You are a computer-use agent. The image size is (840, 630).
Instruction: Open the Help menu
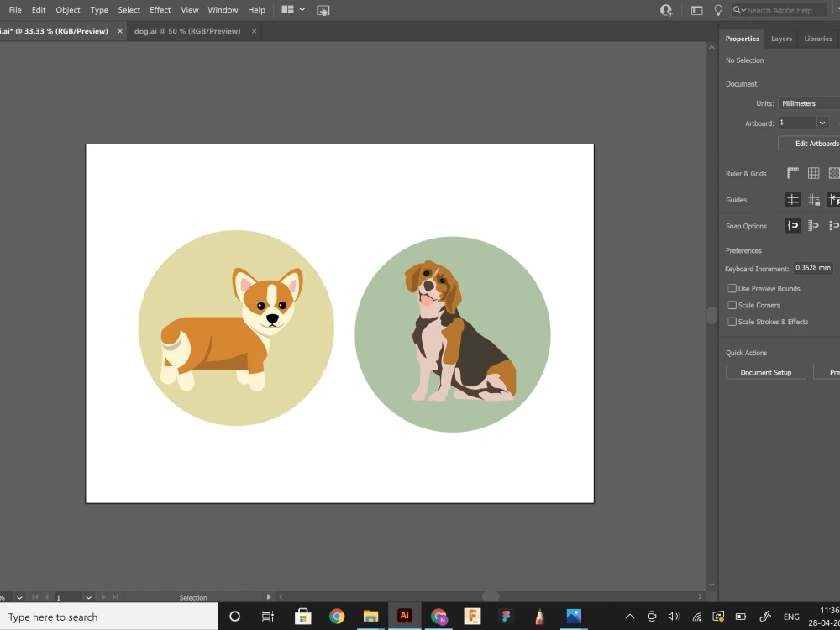tap(256, 9)
